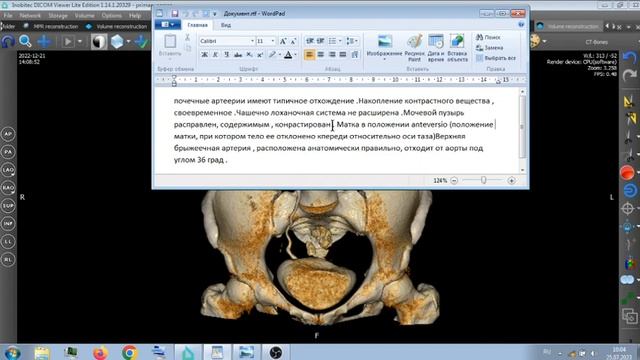Toggle subscript formatting

[x=249, y=55]
